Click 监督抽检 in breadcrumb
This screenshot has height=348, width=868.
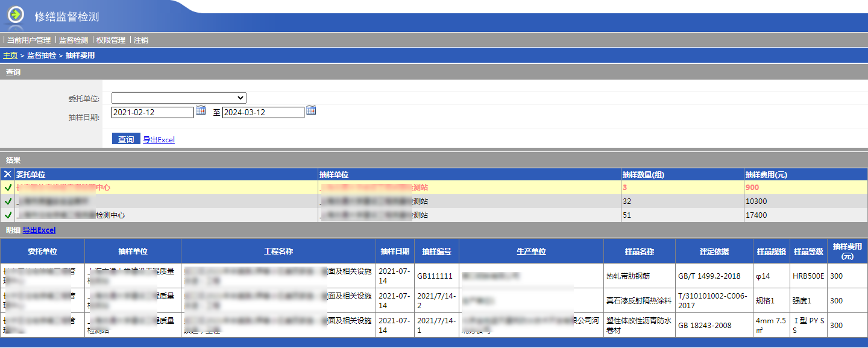point(42,55)
